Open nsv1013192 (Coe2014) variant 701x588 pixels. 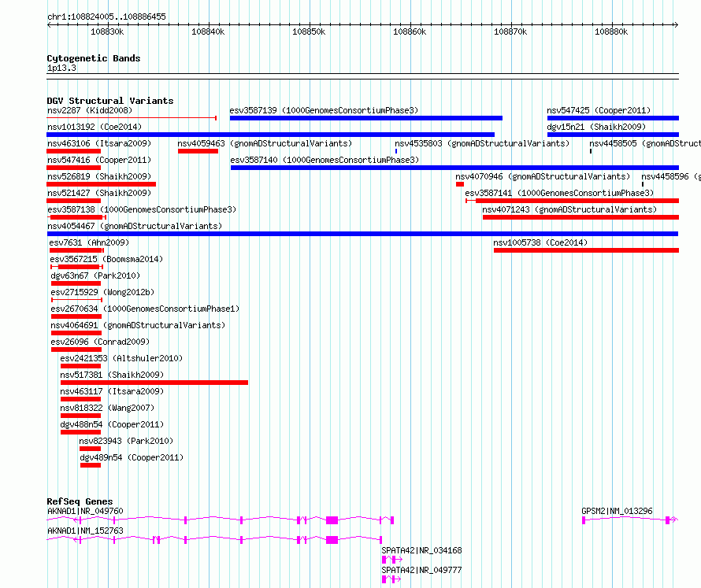(x=95, y=127)
